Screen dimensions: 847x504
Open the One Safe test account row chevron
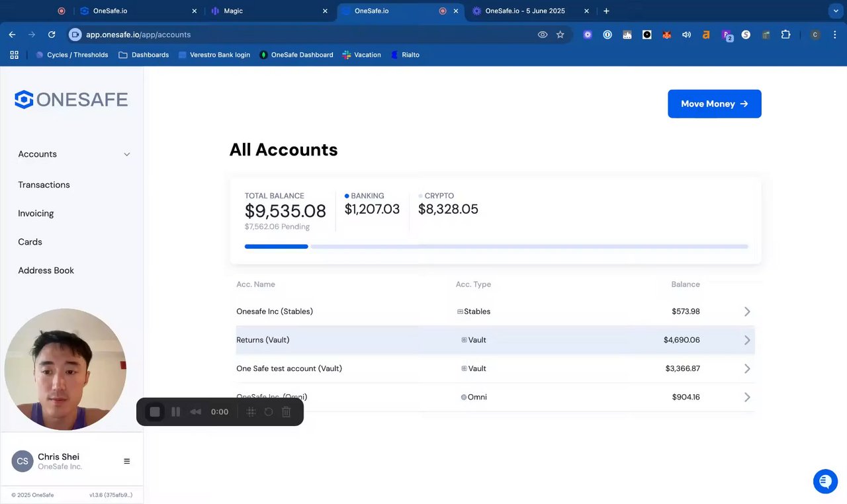pyautogui.click(x=747, y=368)
